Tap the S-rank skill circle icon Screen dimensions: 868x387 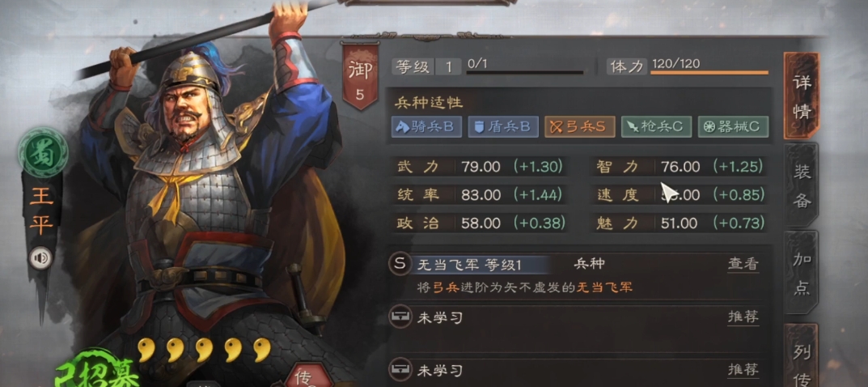(x=400, y=264)
